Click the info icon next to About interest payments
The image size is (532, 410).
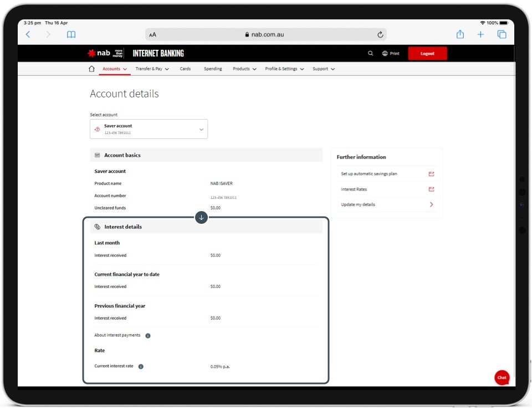click(x=147, y=335)
